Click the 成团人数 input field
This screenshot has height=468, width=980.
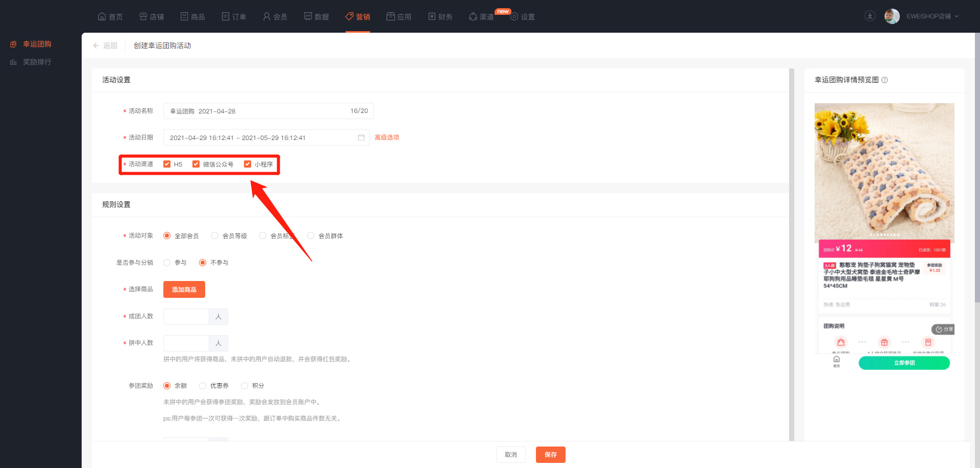click(x=186, y=317)
